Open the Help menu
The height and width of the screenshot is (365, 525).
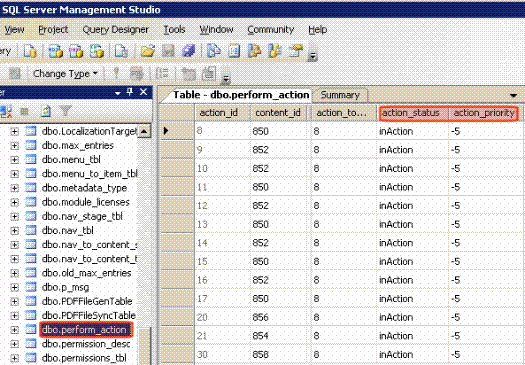(x=317, y=30)
